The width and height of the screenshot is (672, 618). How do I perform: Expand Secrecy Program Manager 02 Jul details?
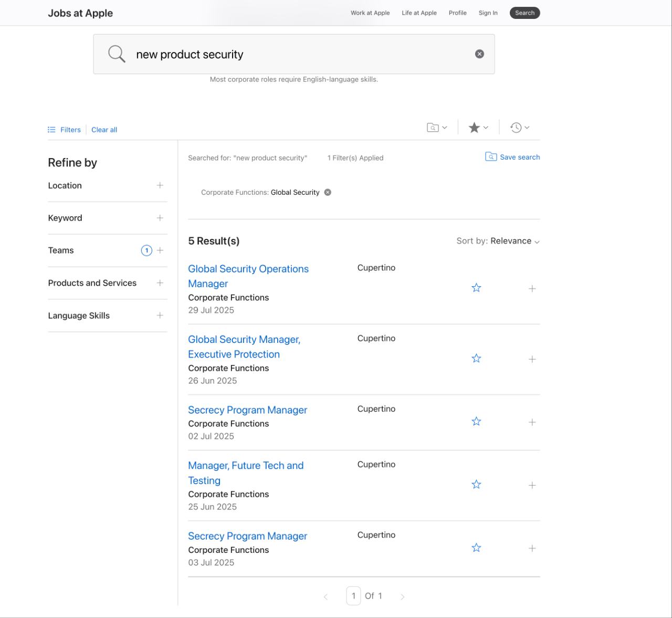[x=532, y=422]
